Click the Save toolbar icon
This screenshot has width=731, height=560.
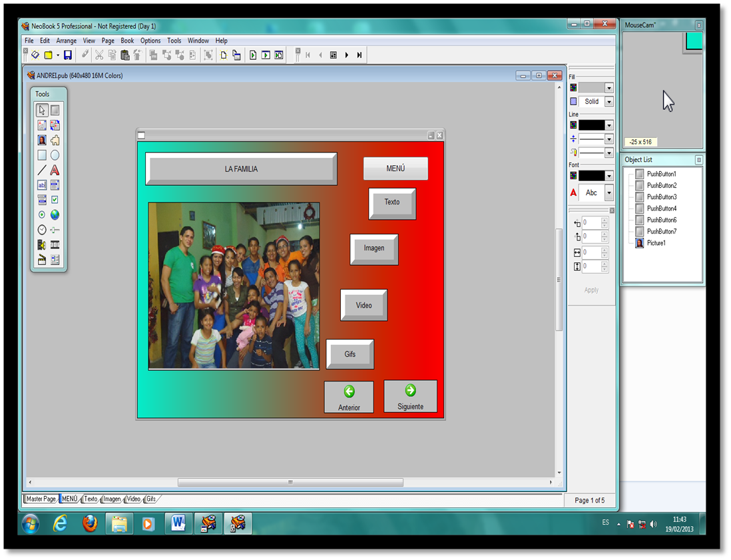point(68,55)
